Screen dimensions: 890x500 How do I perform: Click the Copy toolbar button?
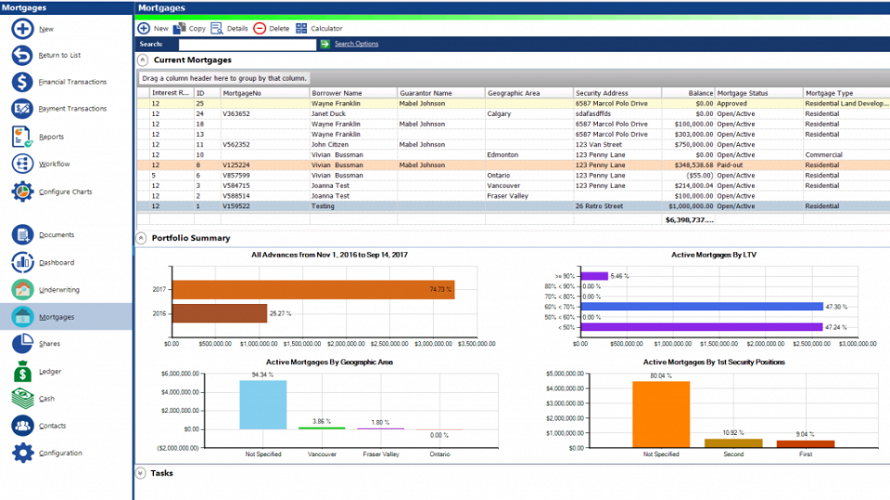point(190,28)
